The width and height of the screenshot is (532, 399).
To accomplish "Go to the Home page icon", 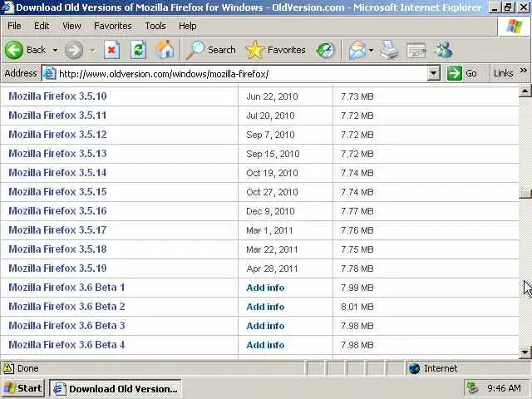I will (165, 50).
